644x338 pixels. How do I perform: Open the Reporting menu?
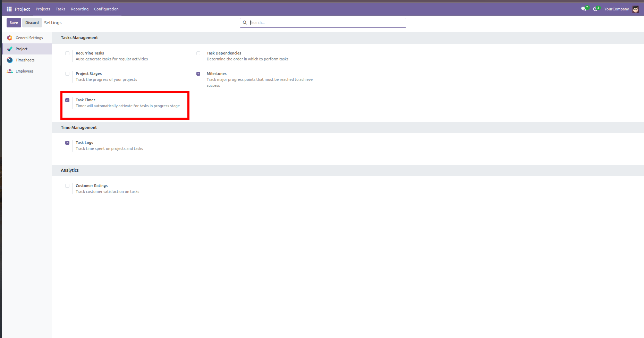click(x=80, y=9)
